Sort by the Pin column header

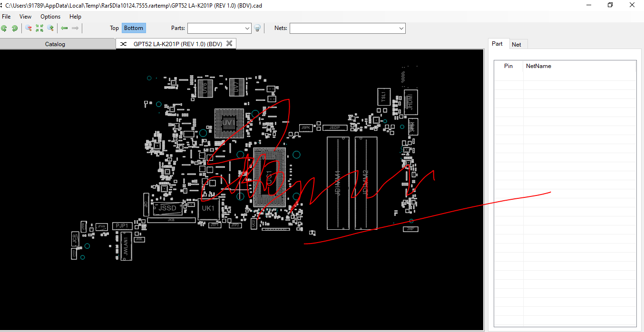click(508, 66)
